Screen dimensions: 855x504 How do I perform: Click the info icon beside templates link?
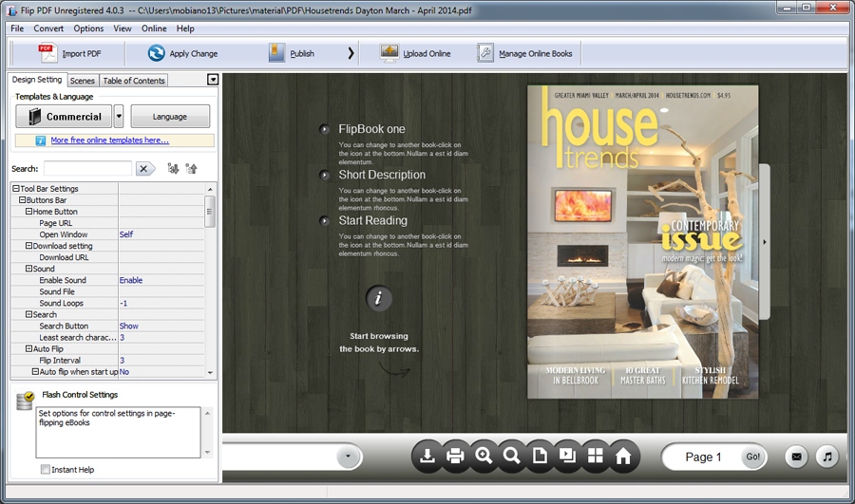40,140
